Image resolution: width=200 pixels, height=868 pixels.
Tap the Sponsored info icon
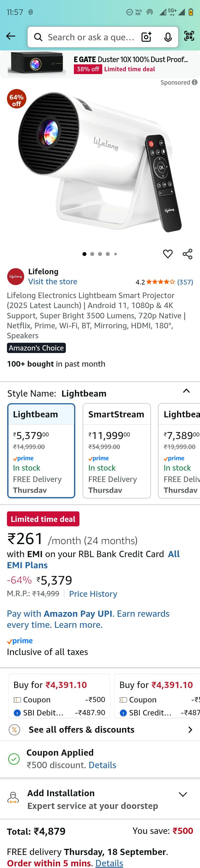pyautogui.click(x=195, y=82)
